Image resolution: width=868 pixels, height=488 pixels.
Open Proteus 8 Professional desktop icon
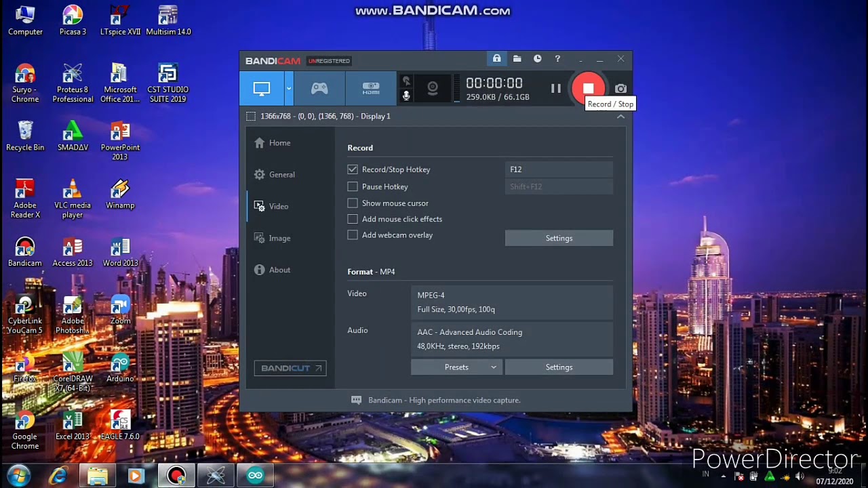coord(73,83)
